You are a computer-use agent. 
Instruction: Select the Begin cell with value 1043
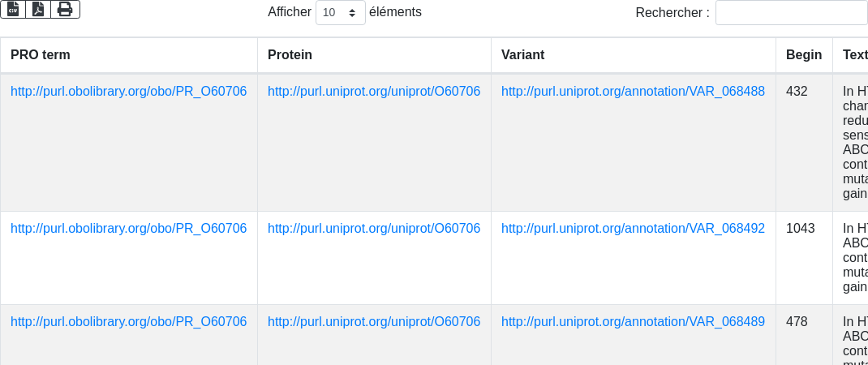800,229
